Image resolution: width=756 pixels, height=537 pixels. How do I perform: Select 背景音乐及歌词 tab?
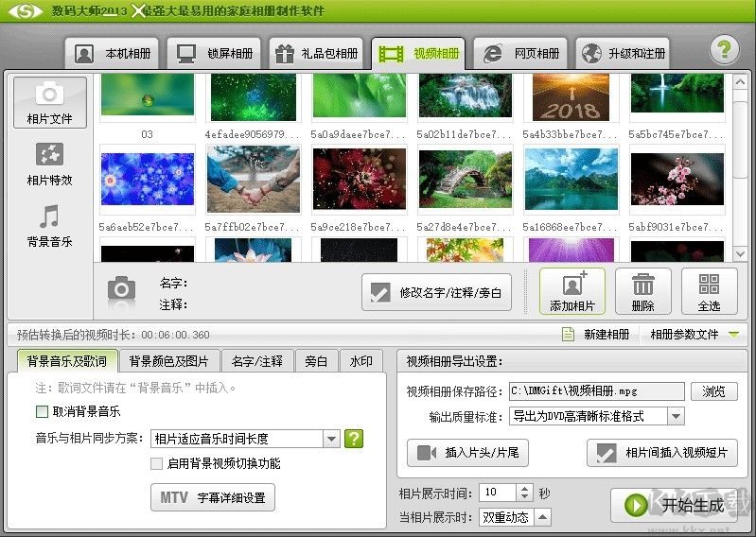pos(67,361)
